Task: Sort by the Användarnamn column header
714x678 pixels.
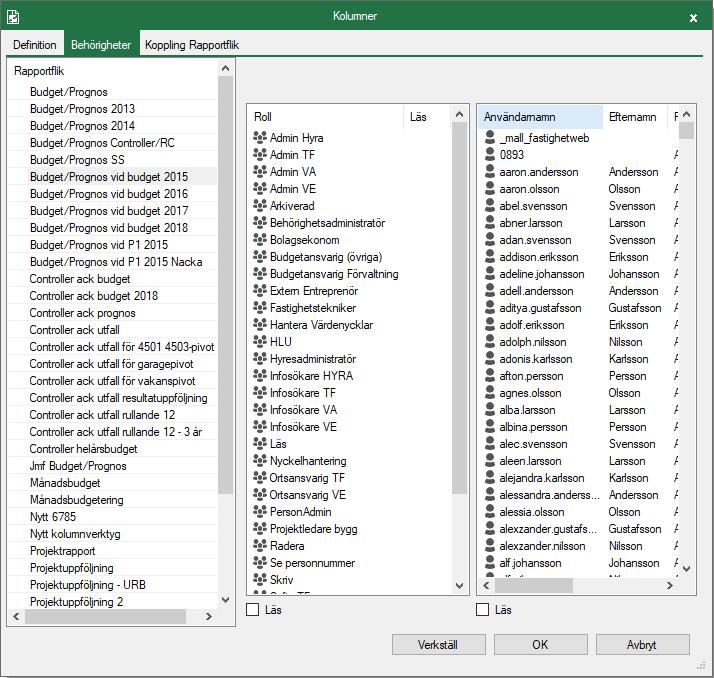Action: [540, 117]
